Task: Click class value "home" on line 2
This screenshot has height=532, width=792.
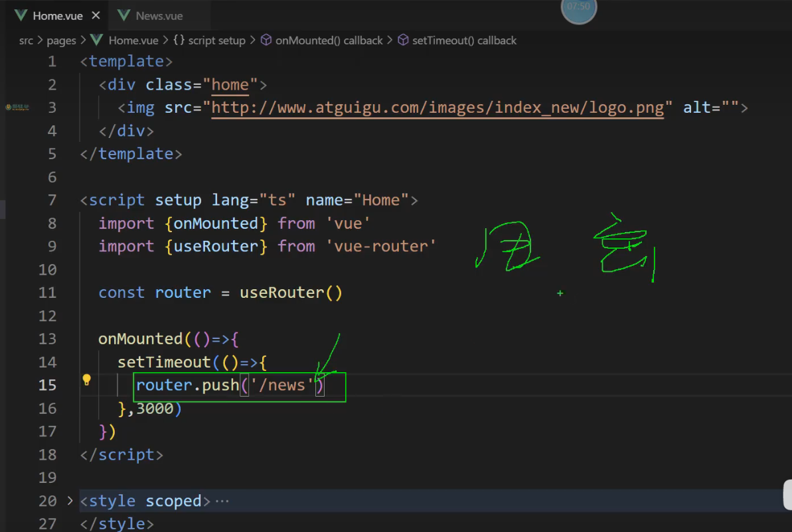Action: coord(230,85)
